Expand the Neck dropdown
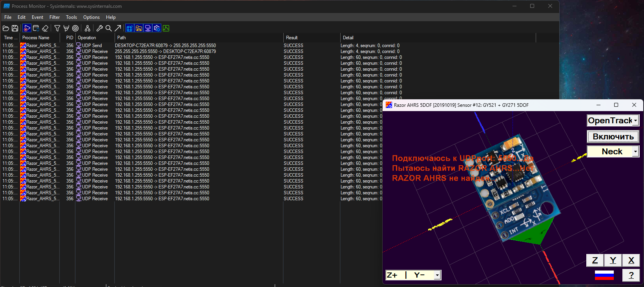644x287 pixels. click(635, 152)
